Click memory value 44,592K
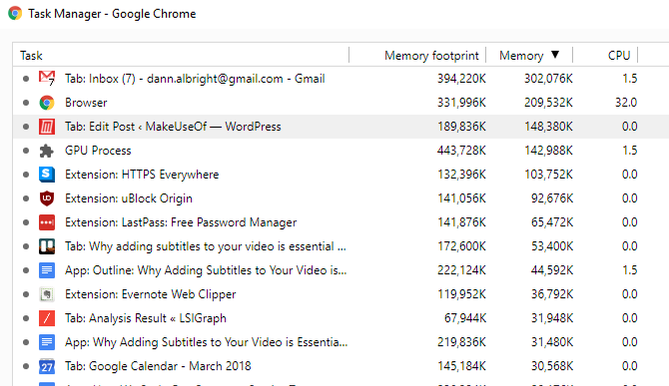 point(552,270)
